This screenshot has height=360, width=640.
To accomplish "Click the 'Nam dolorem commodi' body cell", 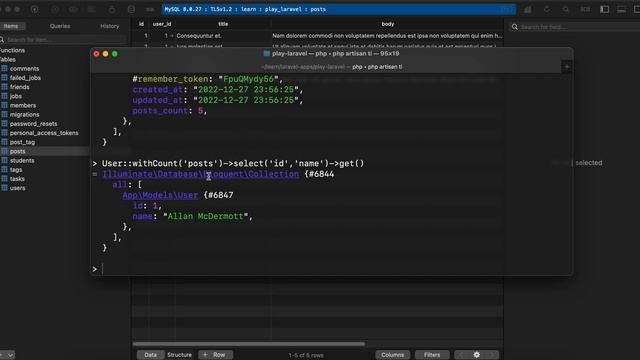I will tap(387, 36).
